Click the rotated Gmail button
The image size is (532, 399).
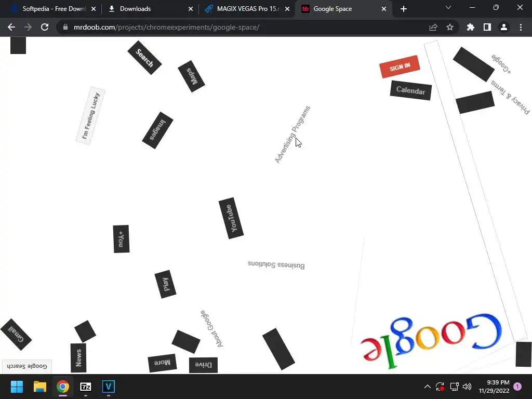tap(16, 334)
